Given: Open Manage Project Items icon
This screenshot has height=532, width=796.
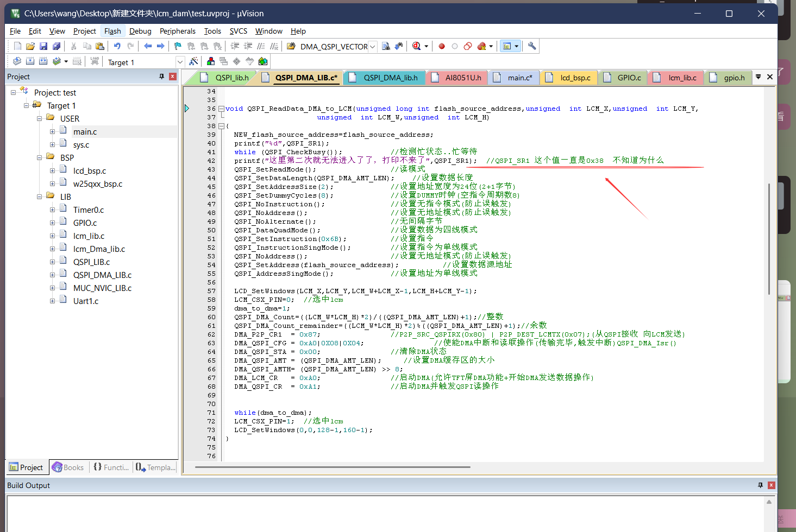Looking at the screenshot, I should (211, 61).
